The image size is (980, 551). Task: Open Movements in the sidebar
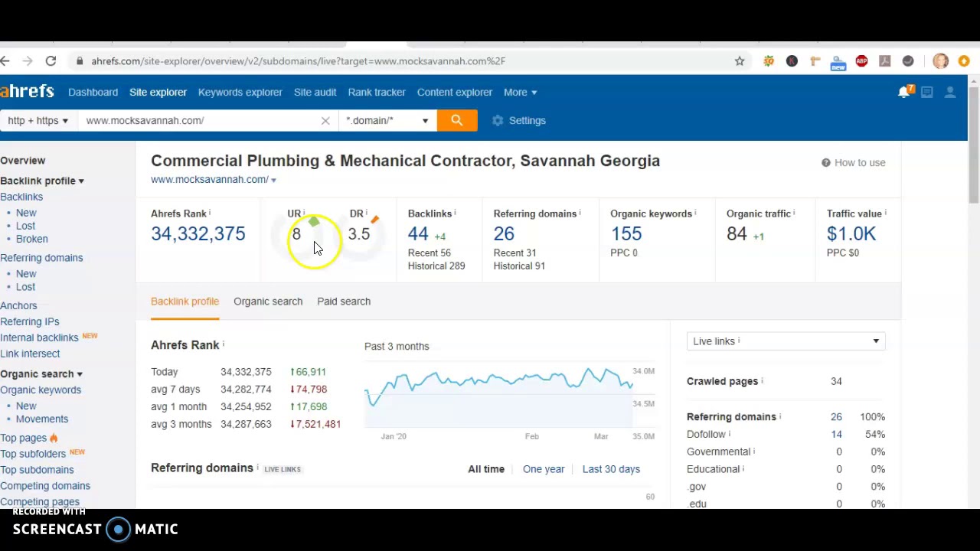[42, 419]
